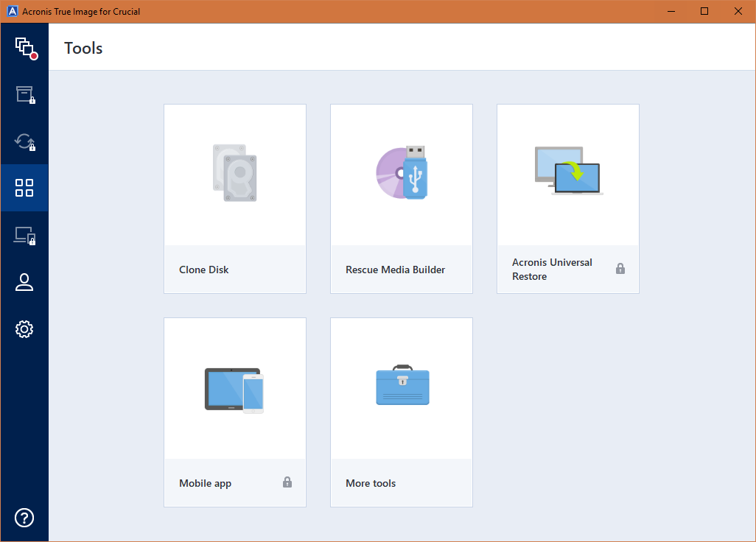This screenshot has width=756, height=542.
Task: Open More tools label
Action: coord(371,483)
